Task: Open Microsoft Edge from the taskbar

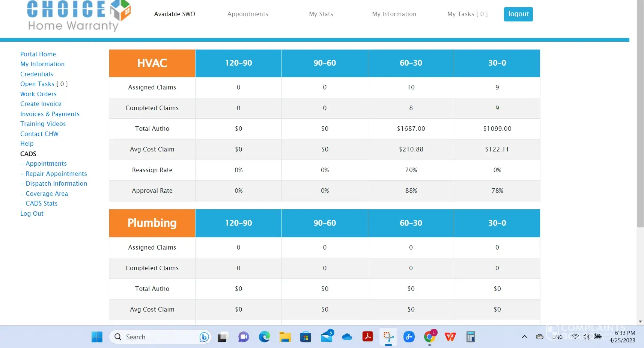Action: click(x=264, y=337)
